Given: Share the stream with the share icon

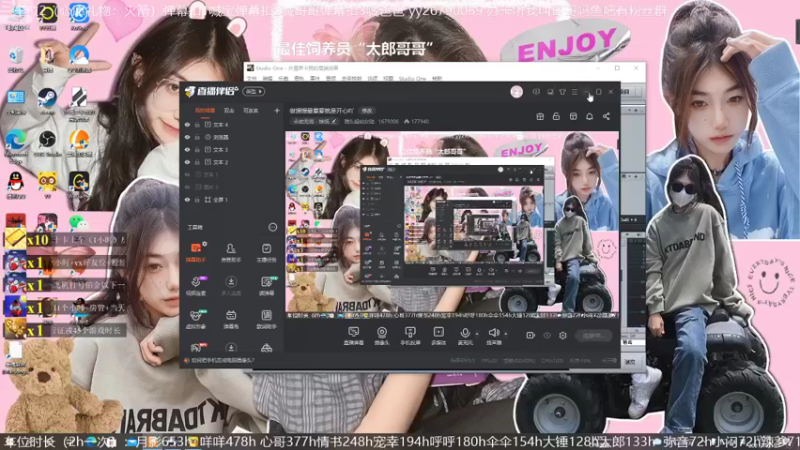Looking at the screenshot, I should pos(606,116).
